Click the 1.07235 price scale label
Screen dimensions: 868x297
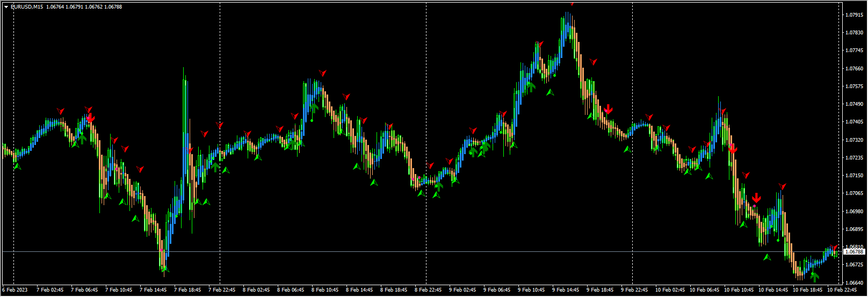[x=854, y=158]
